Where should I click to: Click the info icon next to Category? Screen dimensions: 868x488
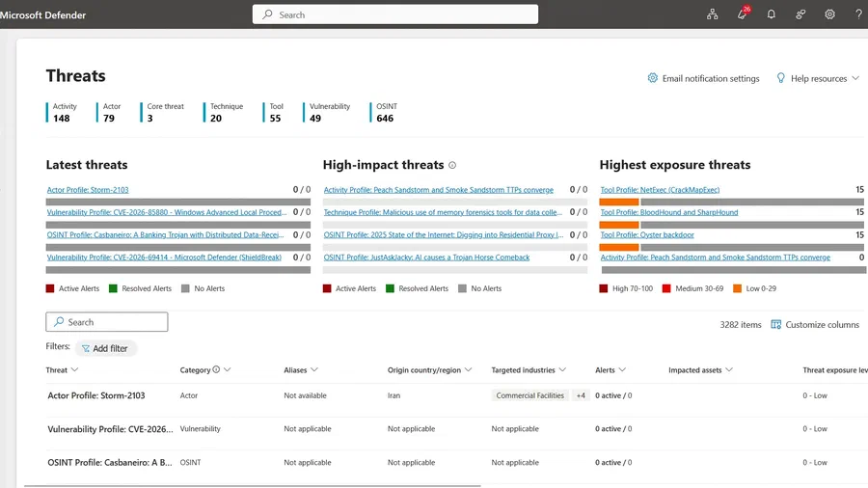tap(216, 369)
